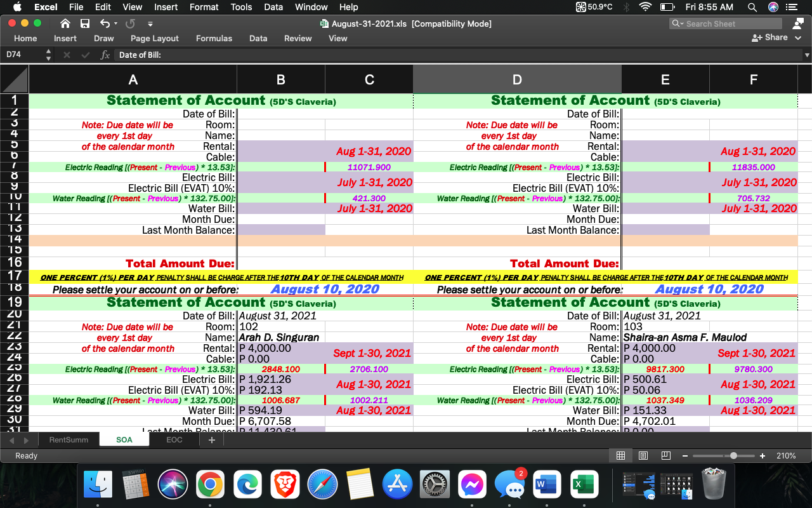Collapse the ribbon with the chevron next to Share
Viewport: 812px width, 508px height.
[x=798, y=37]
